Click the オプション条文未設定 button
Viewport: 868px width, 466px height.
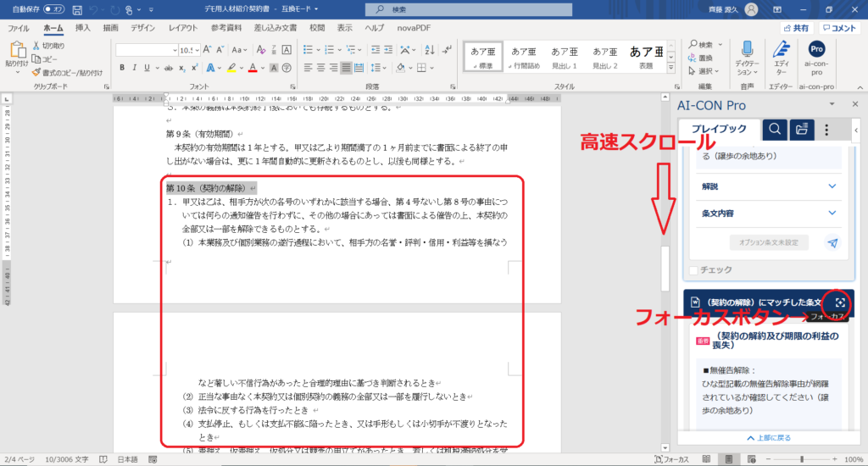(768, 242)
